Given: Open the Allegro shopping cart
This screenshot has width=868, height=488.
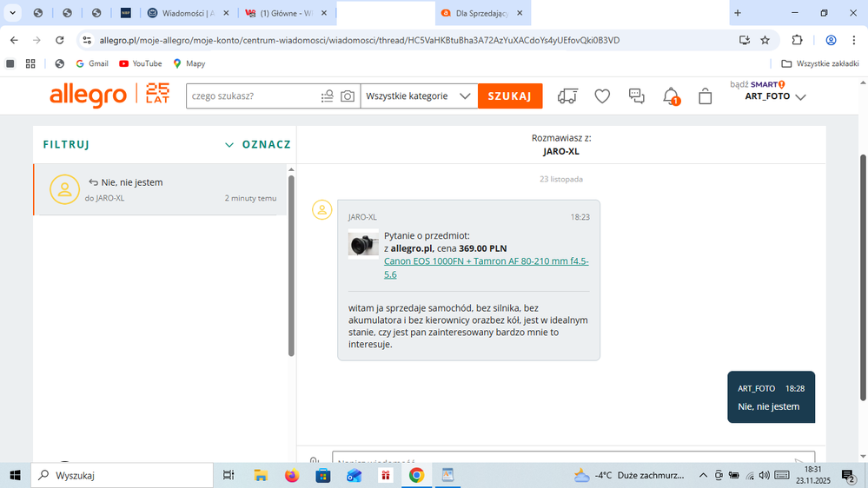Looking at the screenshot, I should point(705,96).
